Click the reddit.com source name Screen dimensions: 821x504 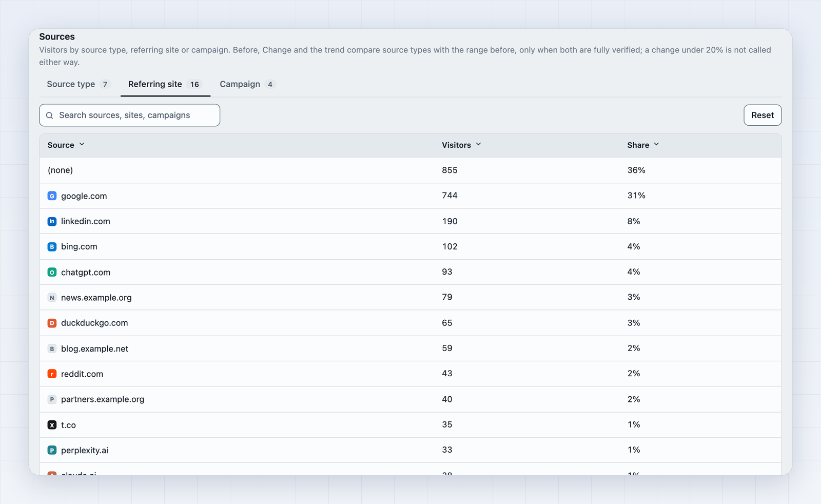click(x=82, y=374)
